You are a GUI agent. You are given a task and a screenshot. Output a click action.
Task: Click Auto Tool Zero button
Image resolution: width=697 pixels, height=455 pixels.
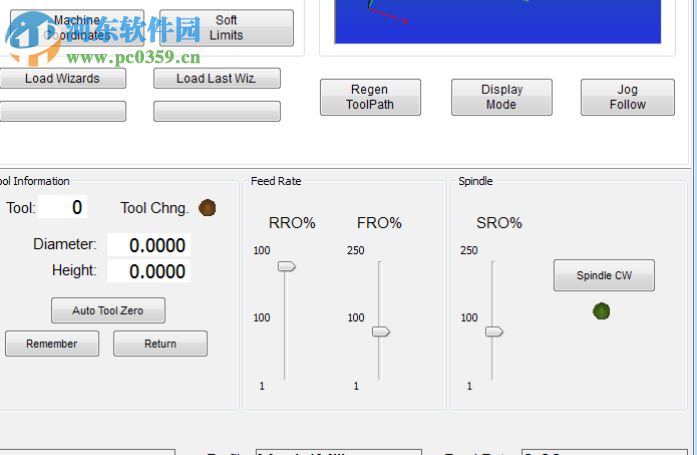pyautogui.click(x=108, y=310)
